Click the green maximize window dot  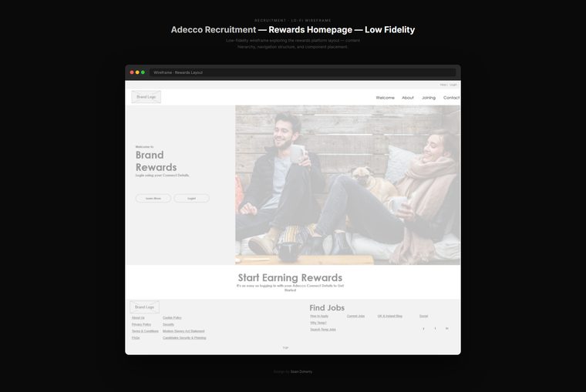[143, 72]
